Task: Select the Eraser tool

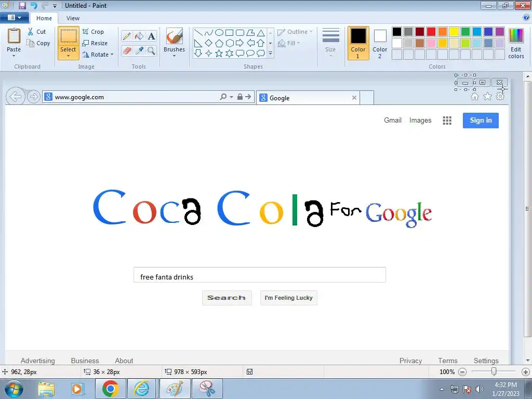Action: 127,50
